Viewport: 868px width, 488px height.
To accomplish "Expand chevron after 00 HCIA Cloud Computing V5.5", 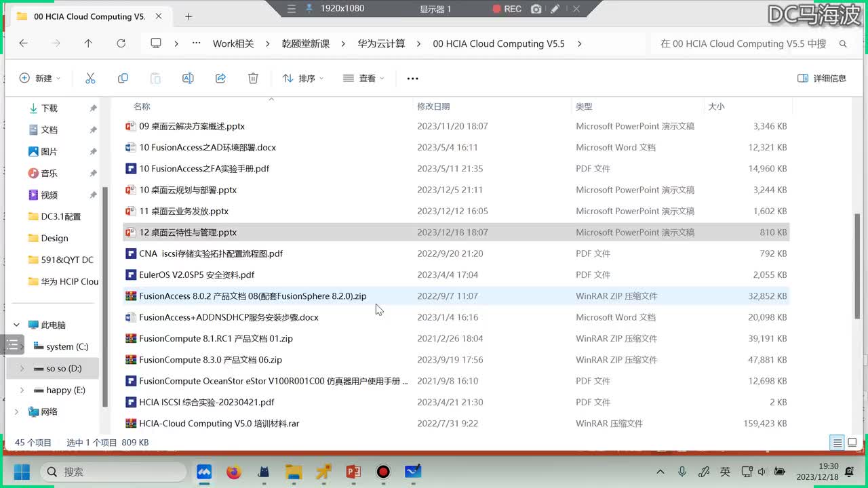I will 579,43.
